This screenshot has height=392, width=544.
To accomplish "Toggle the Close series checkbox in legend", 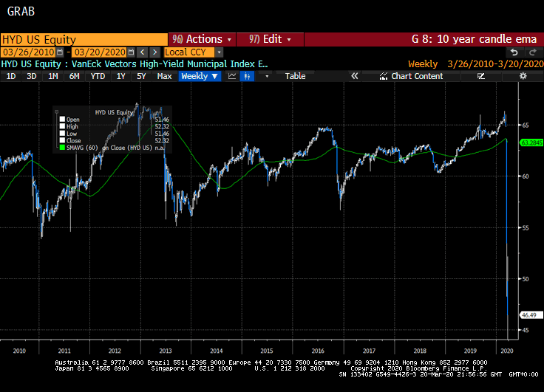I will [x=62, y=140].
